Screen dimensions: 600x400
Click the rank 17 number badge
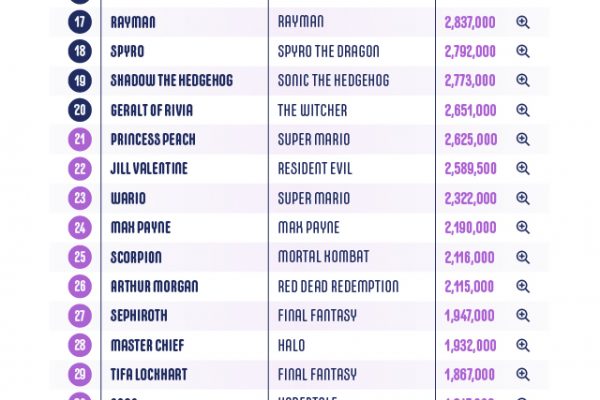[x=80, y=22]
